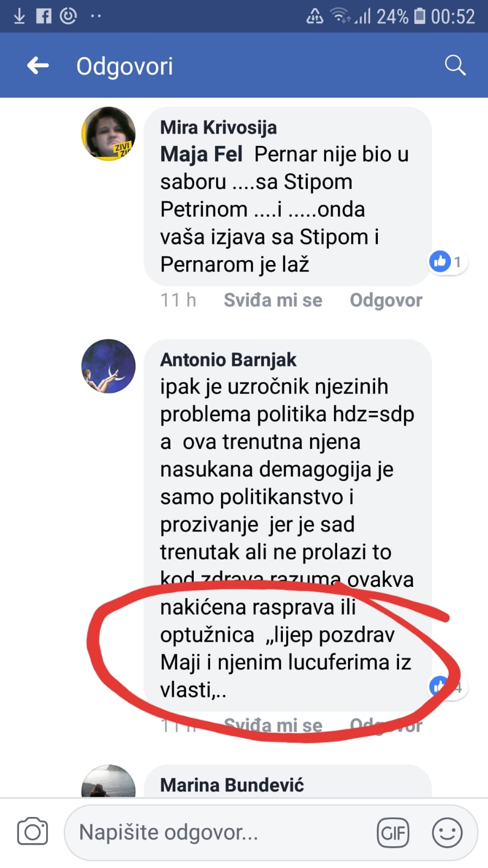Open the Antonio Barnjak name link
Screen dimensions: 488x868
click(228, 360)
